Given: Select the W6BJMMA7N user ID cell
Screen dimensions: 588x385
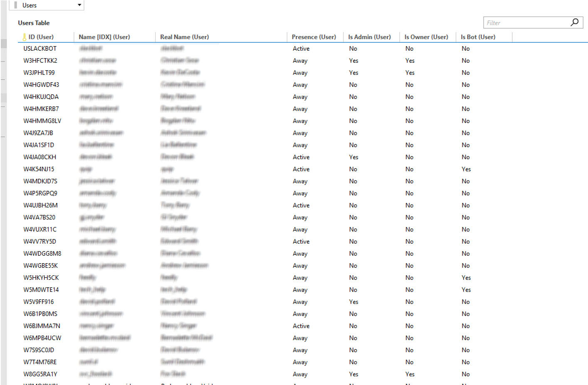Looking at the screenshot, I should [x=42, y=326].
